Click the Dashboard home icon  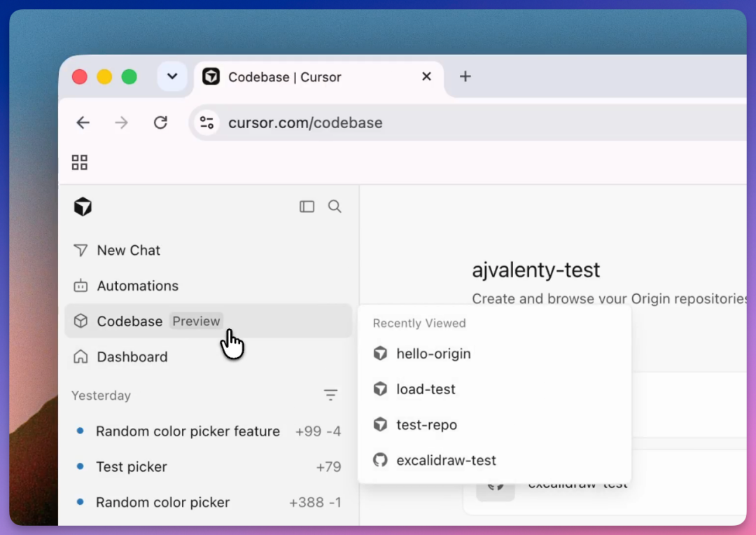[x=80, y=356]
